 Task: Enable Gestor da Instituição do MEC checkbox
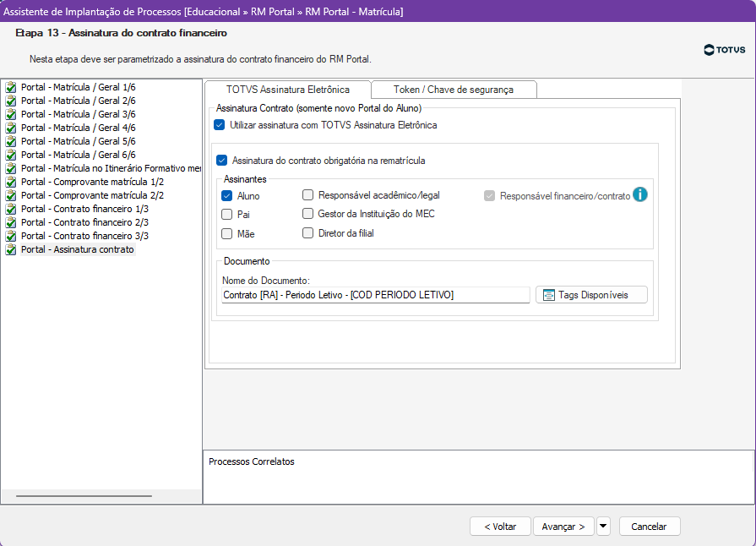tap(307, 213)
